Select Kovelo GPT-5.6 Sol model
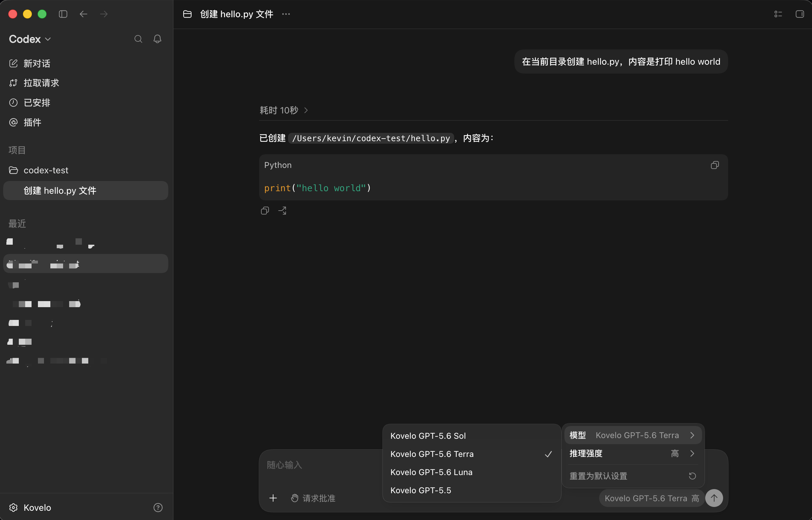The image size is (812, 520). 472,436
